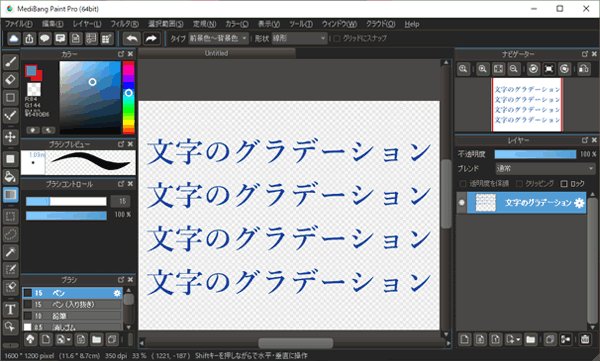Select the Brush tool in the left toolbar
The image size is (600, 362).
[10, 62]
